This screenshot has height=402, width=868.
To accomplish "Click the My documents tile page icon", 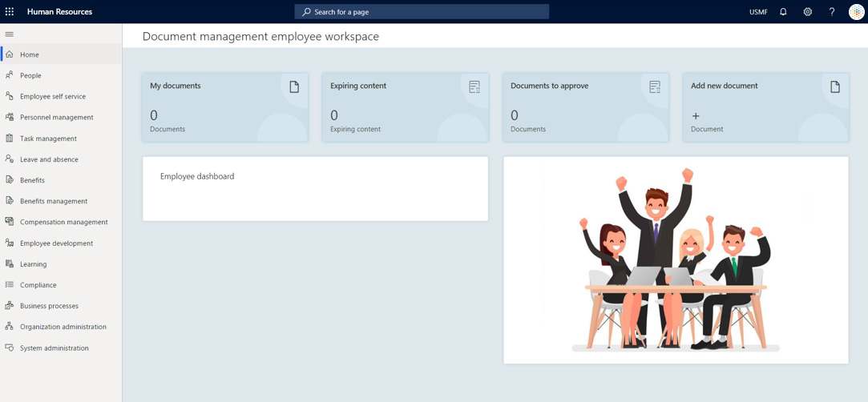I will coord(294,86).
